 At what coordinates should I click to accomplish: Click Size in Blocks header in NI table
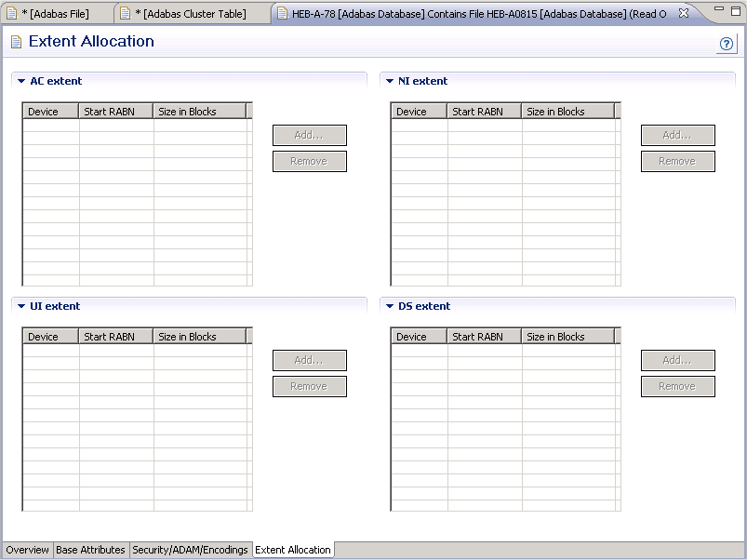pyautogui.click(x=567, y=112)
